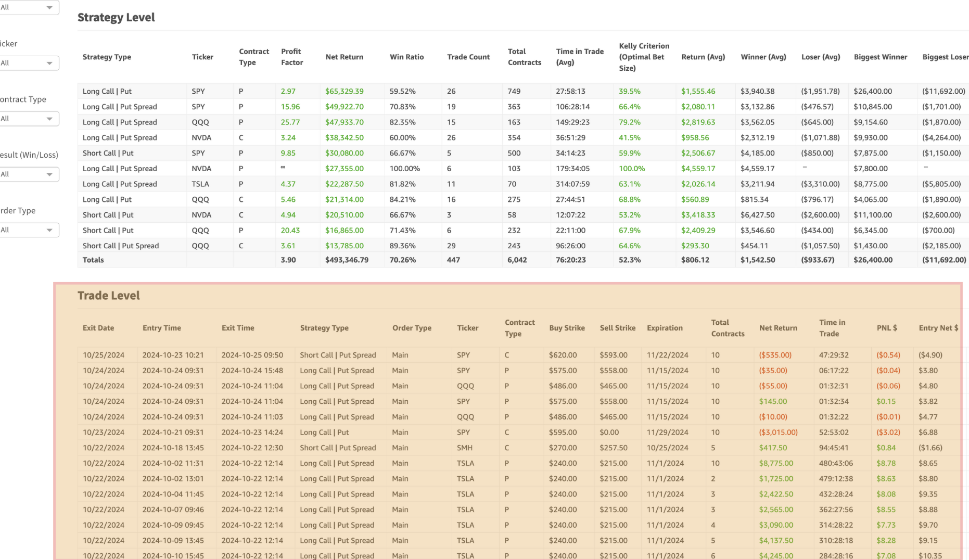This screenshot has height=560, width=969.
Task: Sort trades by Entry Time header
Action: (x=161, y=328)
